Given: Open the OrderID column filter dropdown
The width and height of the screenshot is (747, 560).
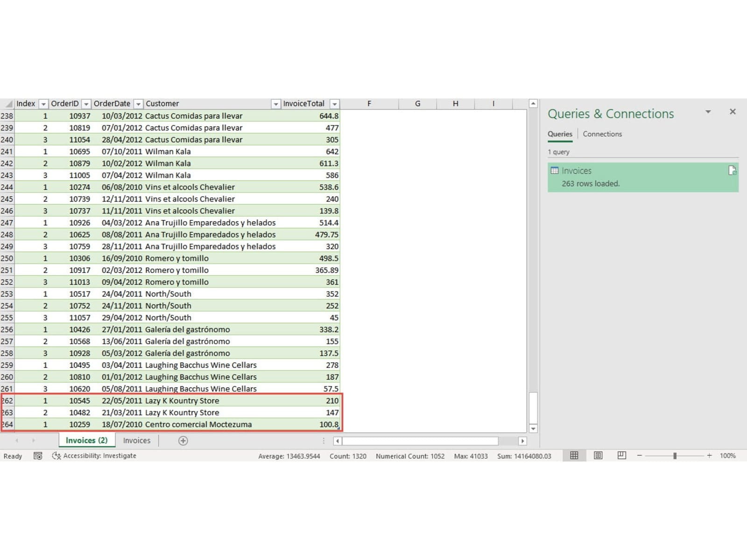Looking at the screenshot, I should [x=86, y=104].
